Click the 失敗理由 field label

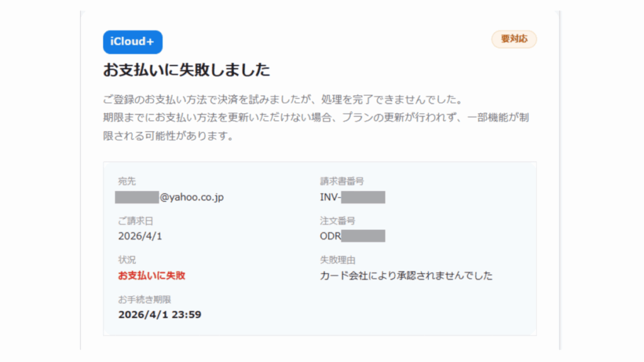337,260
